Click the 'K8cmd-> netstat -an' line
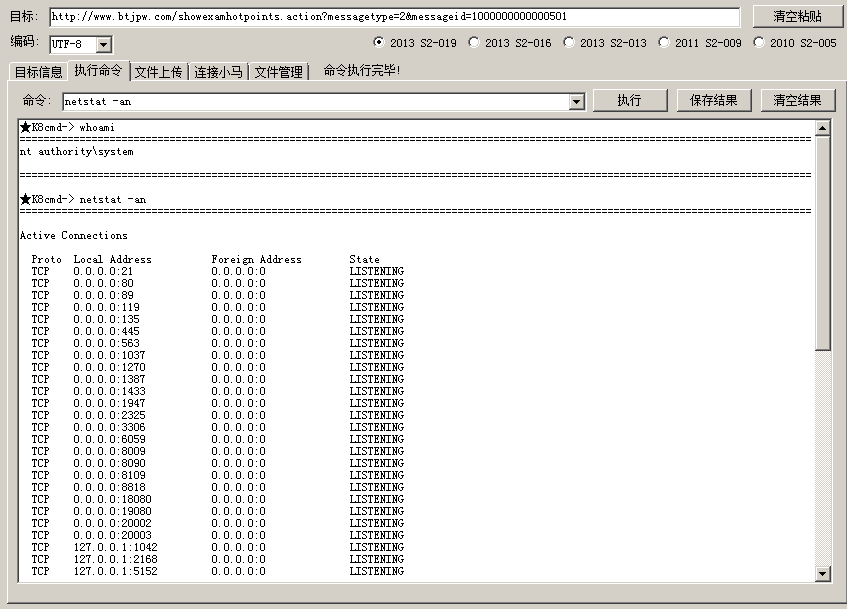 pyautogui.click(x=83, y=199)
